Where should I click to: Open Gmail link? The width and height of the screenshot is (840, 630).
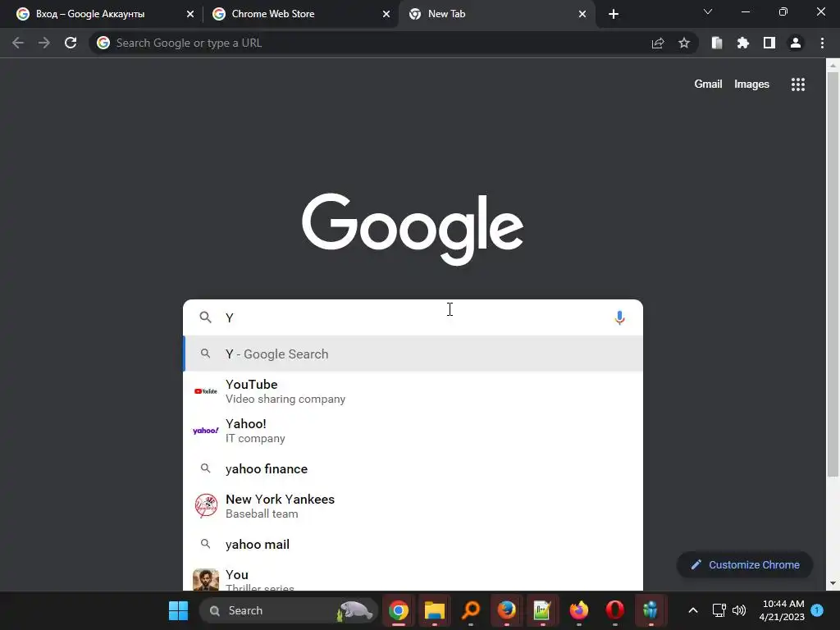[x=708, y=84]
